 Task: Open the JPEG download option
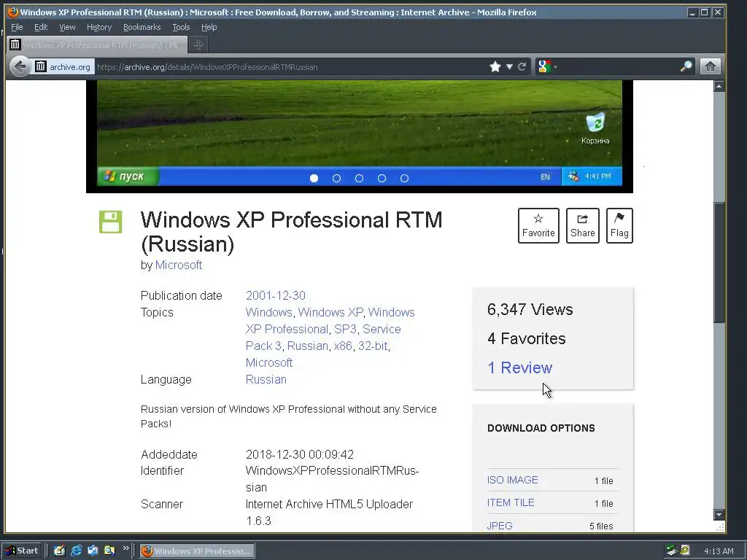pyautogui.click(x=499, y=526)
